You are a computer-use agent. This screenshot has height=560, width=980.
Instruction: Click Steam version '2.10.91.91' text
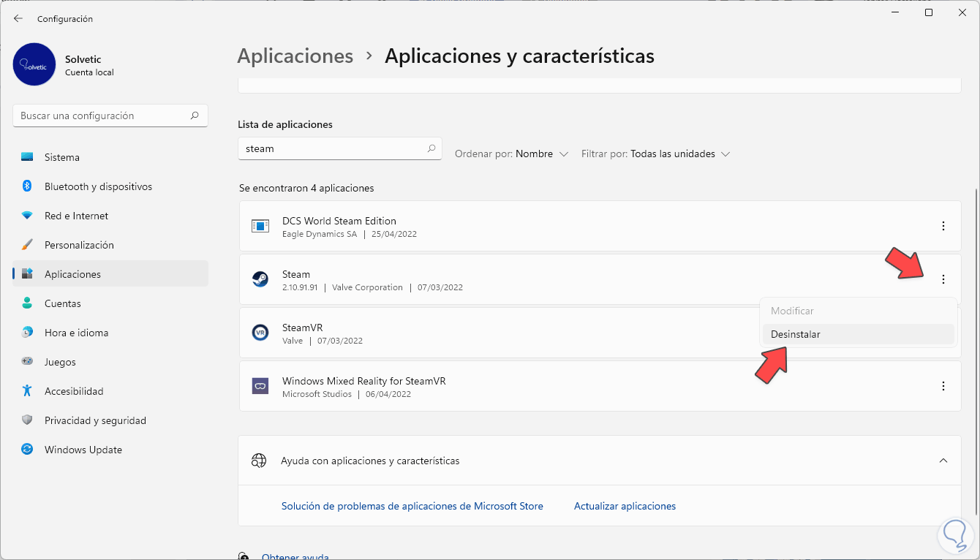click(300, 287)
